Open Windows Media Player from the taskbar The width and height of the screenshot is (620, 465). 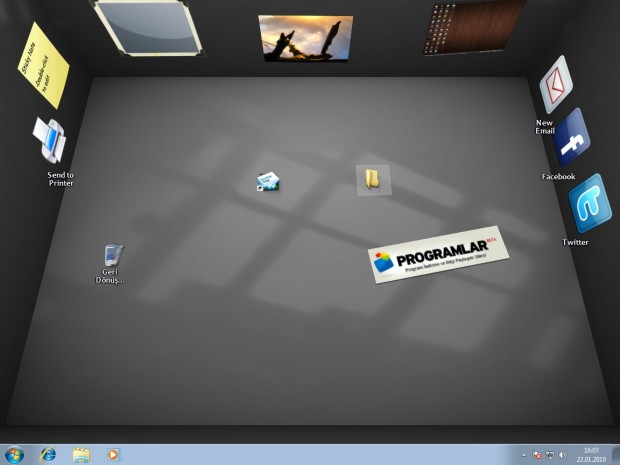pos(113,455)
